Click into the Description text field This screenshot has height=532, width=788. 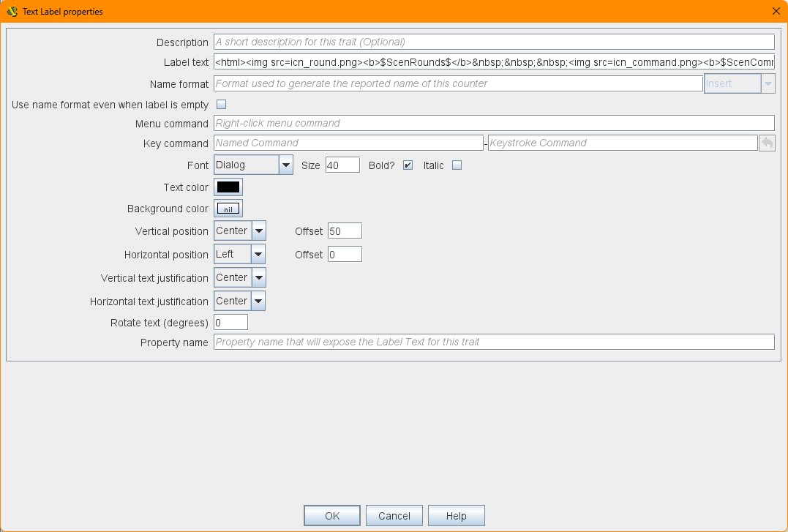pyautogui.click(x=493, y=42)
